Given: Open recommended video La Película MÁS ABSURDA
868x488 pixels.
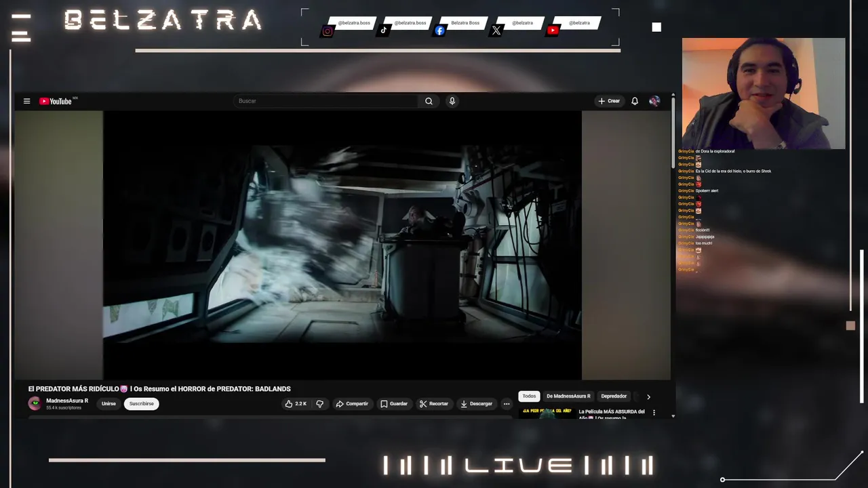Looking at the screenshot, I should pyautogui.click(x=612, y=414).
